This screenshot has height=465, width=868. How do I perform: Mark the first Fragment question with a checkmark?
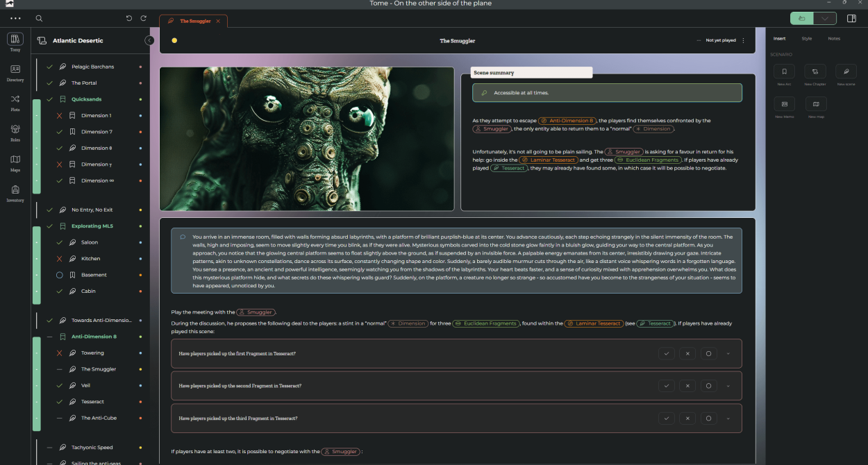coord(667,353)
